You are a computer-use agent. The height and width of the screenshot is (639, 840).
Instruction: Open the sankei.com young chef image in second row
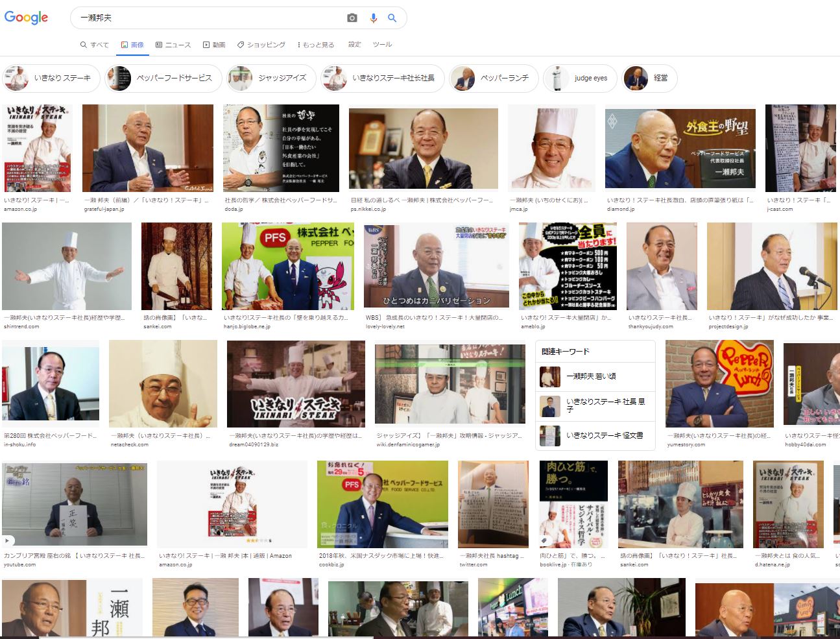[176, 266]
